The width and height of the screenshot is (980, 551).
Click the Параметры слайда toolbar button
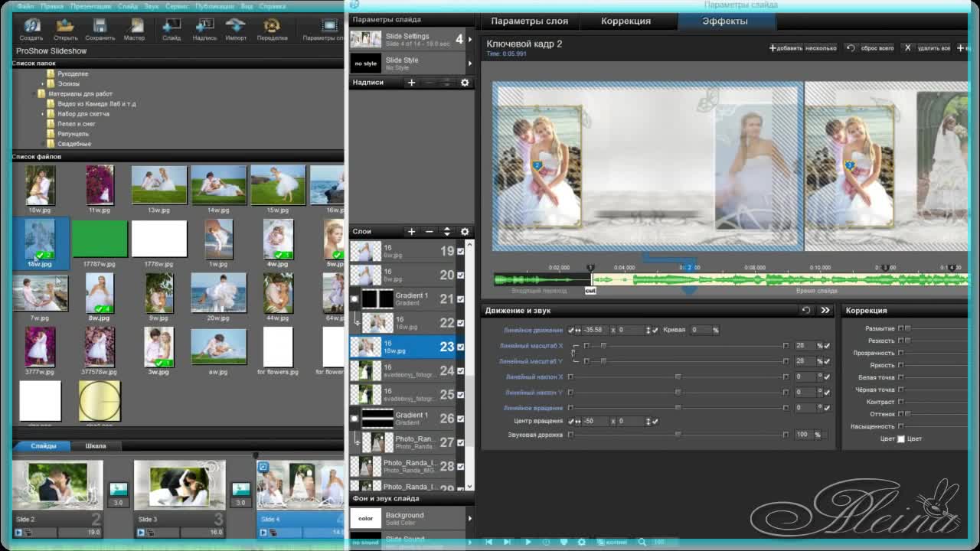(323, 28)
